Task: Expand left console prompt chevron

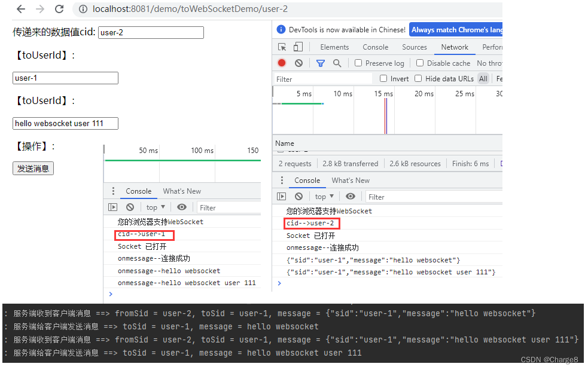Action: [x=110, y=294]
